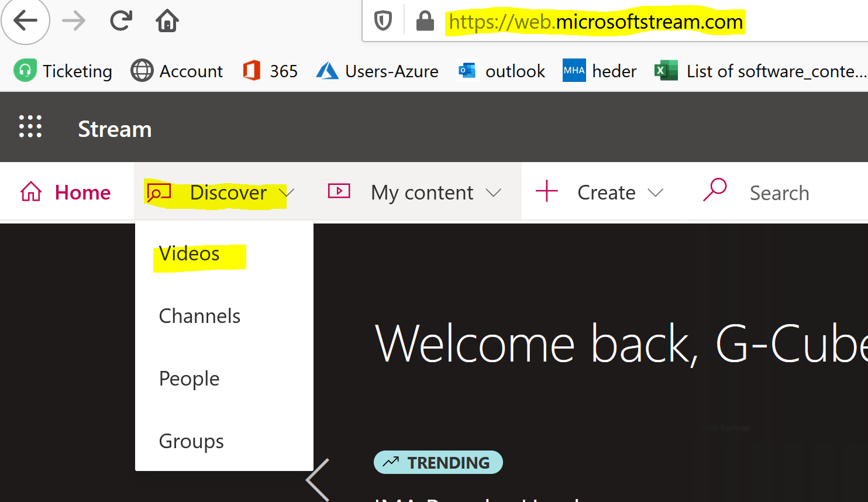Select People in the Discover menu

click(224, 379)
